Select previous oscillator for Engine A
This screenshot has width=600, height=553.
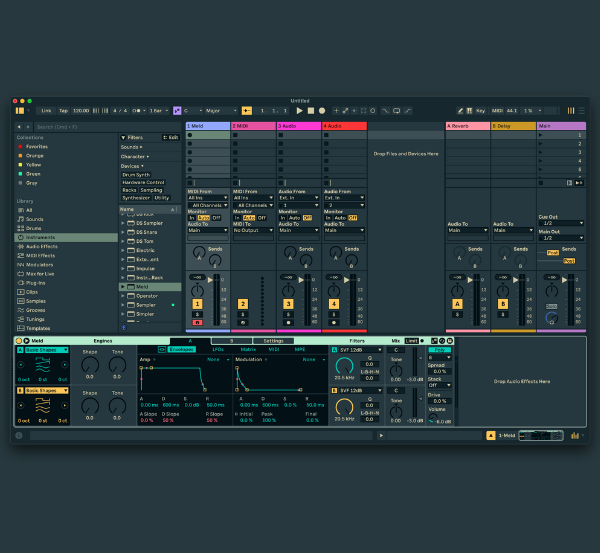21,365
